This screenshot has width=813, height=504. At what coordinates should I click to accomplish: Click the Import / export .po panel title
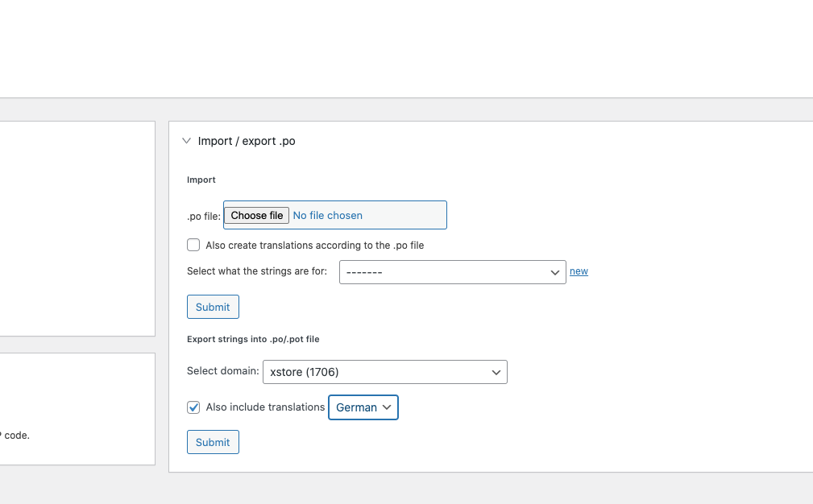click(x=247, y=141)
